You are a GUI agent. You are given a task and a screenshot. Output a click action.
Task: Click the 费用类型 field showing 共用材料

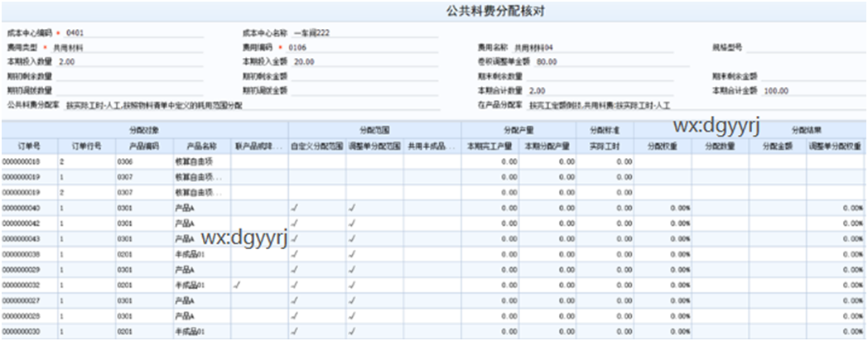coord(128,47)
